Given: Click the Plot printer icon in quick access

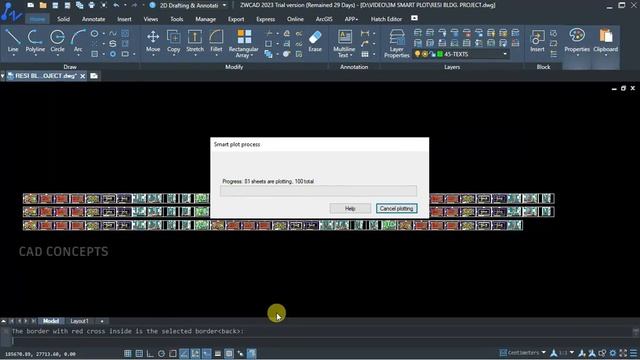Looking at the screenshot, I should pos(91,5).
